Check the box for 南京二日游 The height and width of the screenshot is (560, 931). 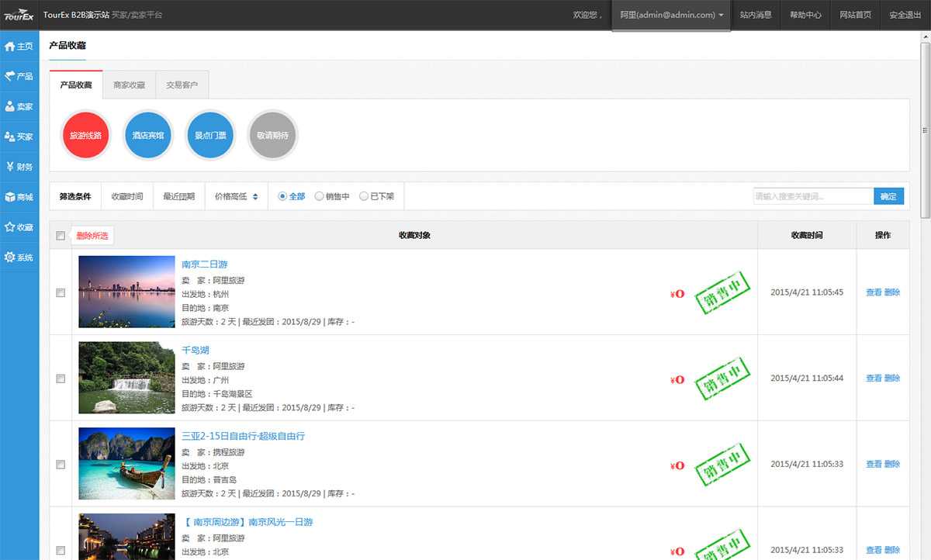pos(61,292)
